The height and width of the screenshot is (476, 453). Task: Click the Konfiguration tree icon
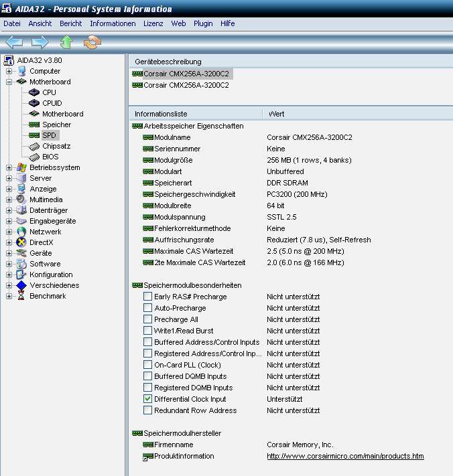21,274
